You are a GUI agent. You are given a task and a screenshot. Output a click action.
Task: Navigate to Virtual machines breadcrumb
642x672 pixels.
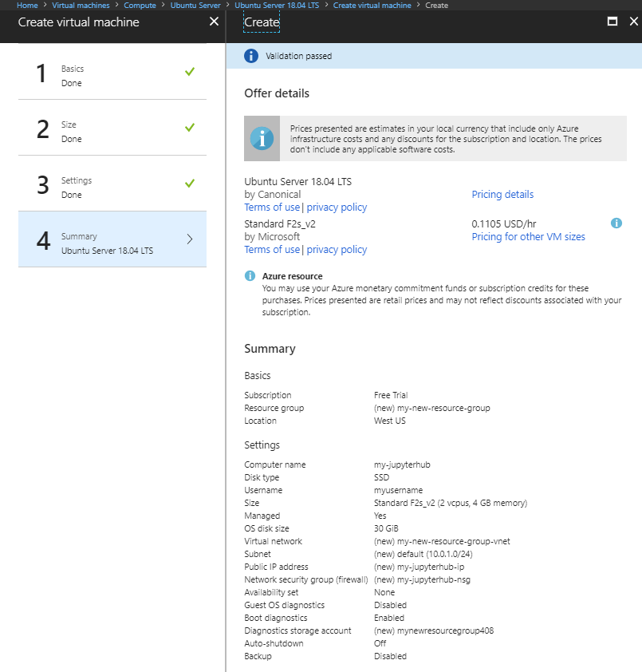tap(81, 6)
